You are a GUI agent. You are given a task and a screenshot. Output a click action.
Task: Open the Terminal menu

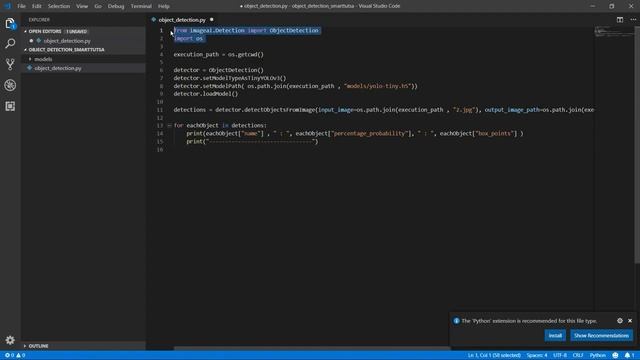pyautogui.click(x=141, y=6)
